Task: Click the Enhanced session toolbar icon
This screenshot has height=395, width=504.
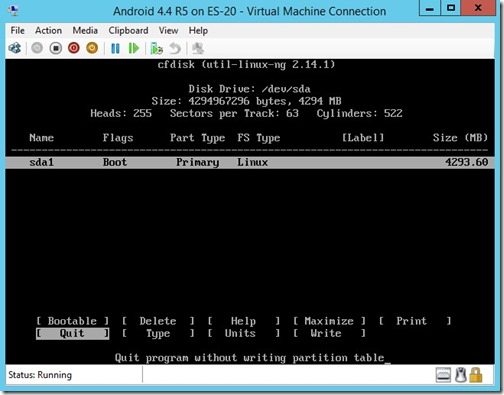Action: pos(198,49)
